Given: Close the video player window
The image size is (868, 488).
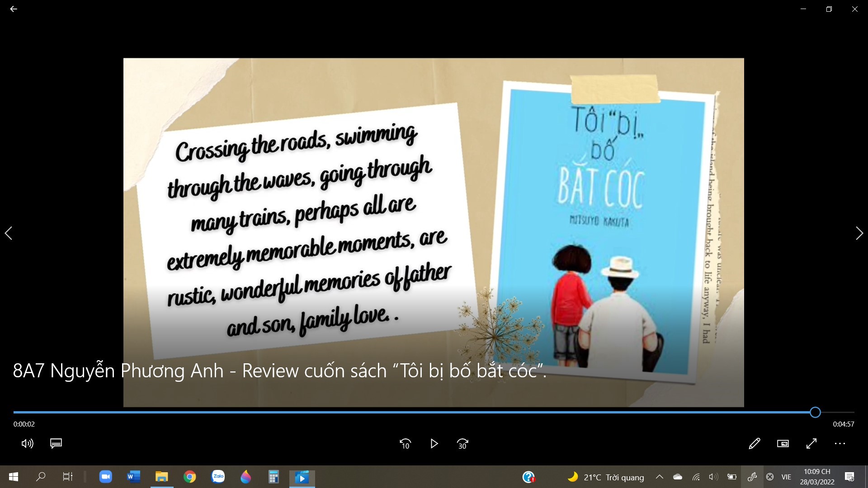Looking at the screenshot, I should coord(855,9).
